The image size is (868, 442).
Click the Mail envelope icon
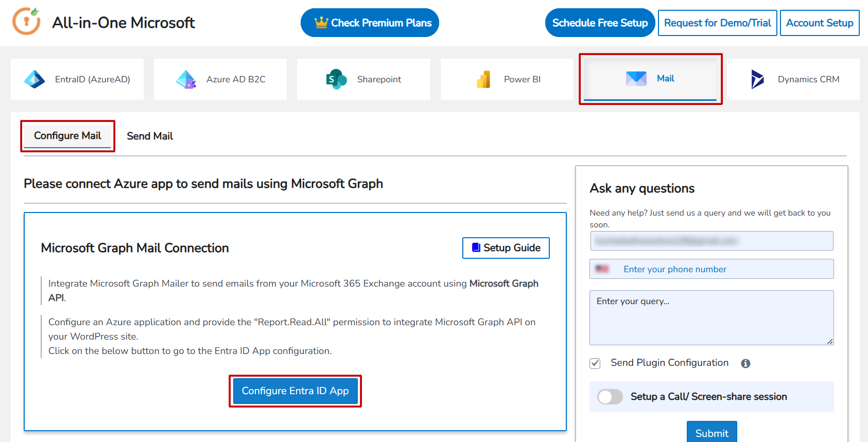coord(636,78)
